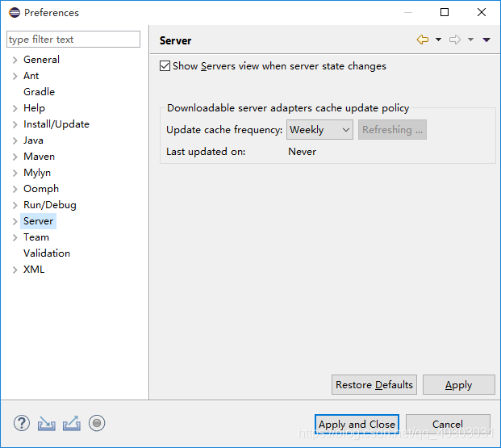Image resolution: width=501 pixels, height=448 pixels.
Task: Open the back history dropdown arrow
Action: 438,40
